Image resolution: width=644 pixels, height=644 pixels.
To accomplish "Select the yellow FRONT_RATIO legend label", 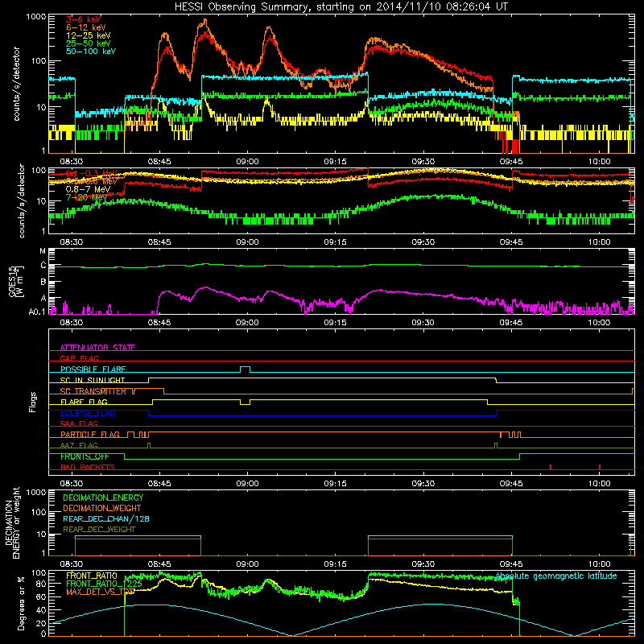I will click(92, 576).
